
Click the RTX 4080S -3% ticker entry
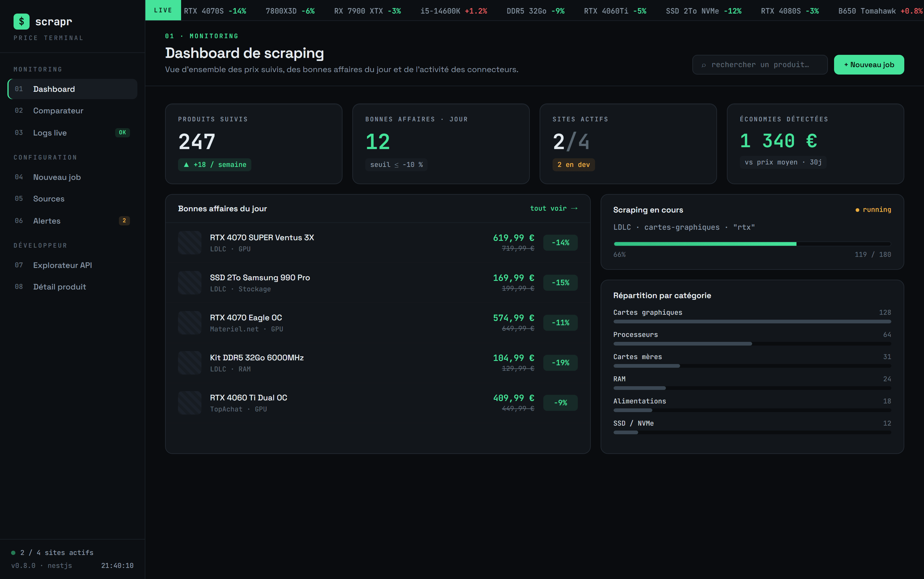coord(790,11)
